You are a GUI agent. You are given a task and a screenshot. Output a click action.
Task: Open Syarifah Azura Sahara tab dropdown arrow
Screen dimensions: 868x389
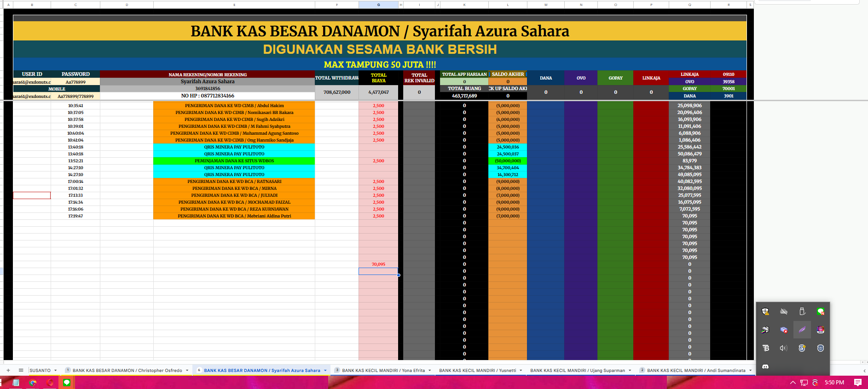(325, 370)
